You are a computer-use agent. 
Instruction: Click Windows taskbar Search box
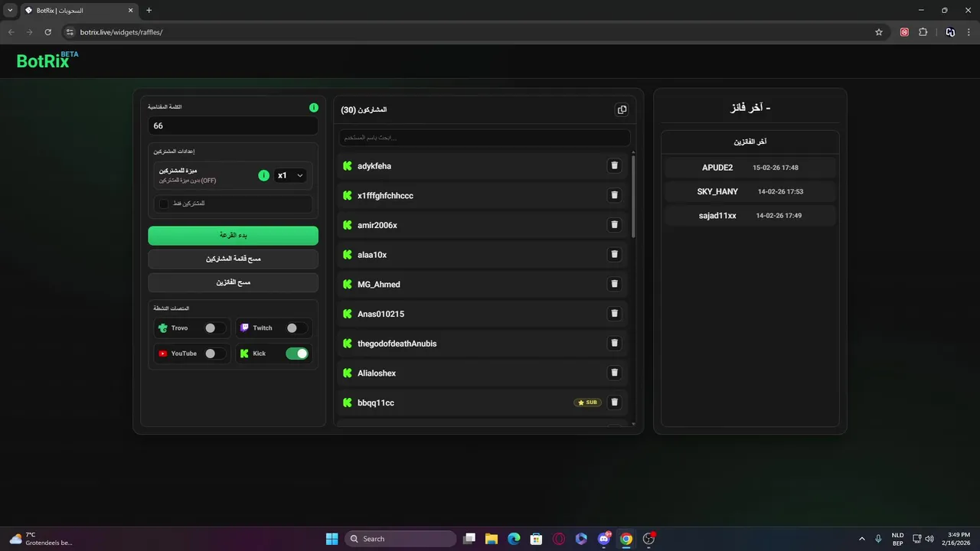coord(400,539)
